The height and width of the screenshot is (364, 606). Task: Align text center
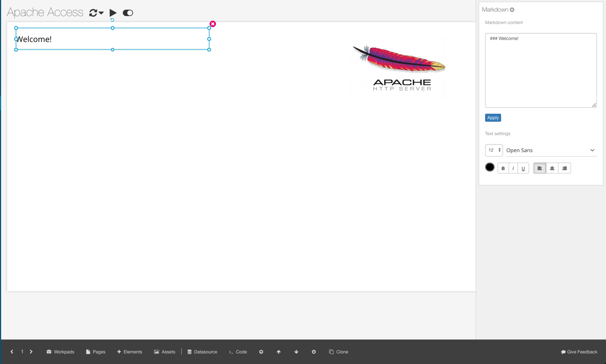click(552, 169)
